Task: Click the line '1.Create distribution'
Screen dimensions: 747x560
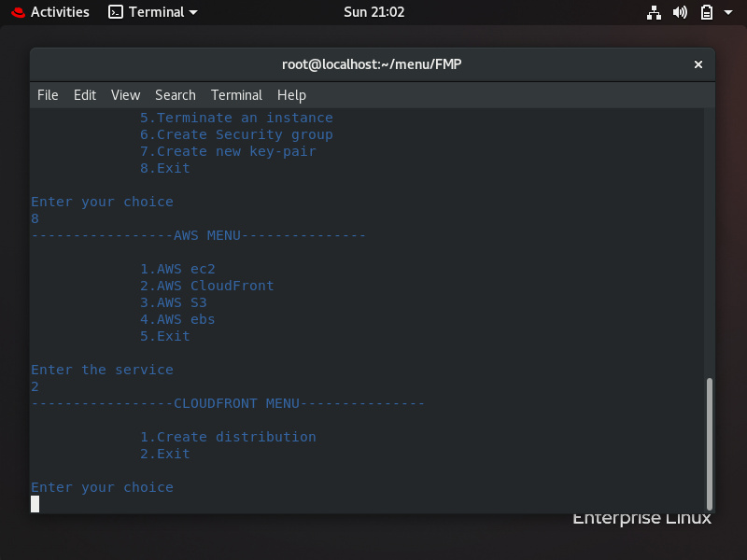Action: click(228, 437)
